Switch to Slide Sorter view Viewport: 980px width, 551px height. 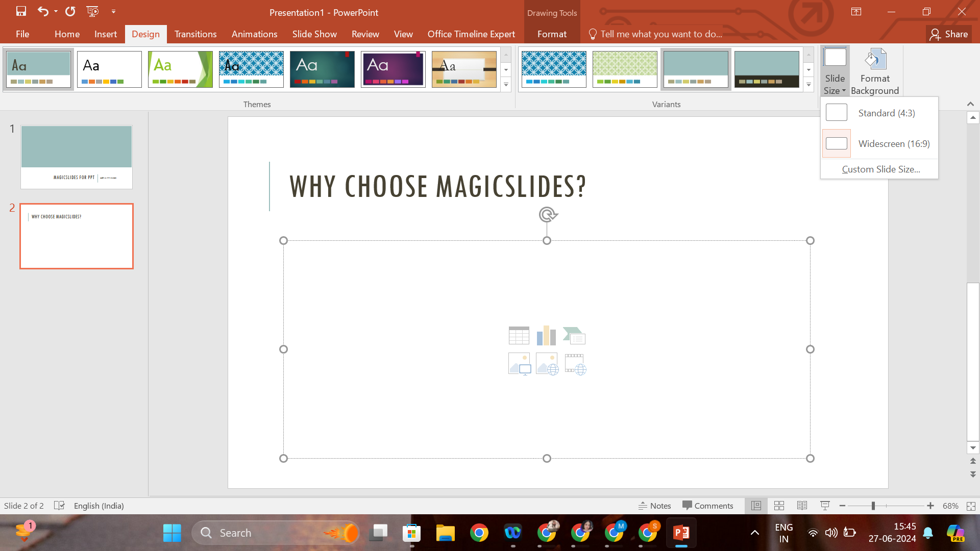click(779, 506)
